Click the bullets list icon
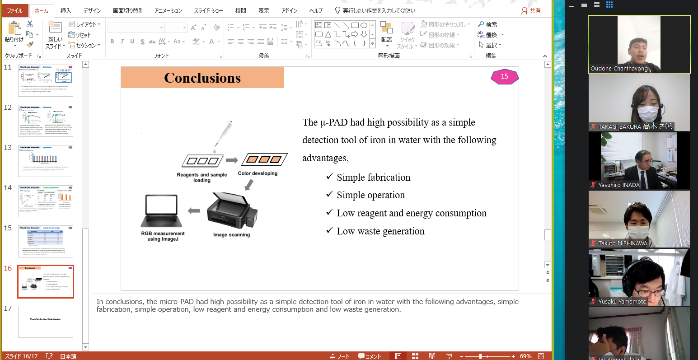This screenshot has height=360, width=698. point(232,28)
